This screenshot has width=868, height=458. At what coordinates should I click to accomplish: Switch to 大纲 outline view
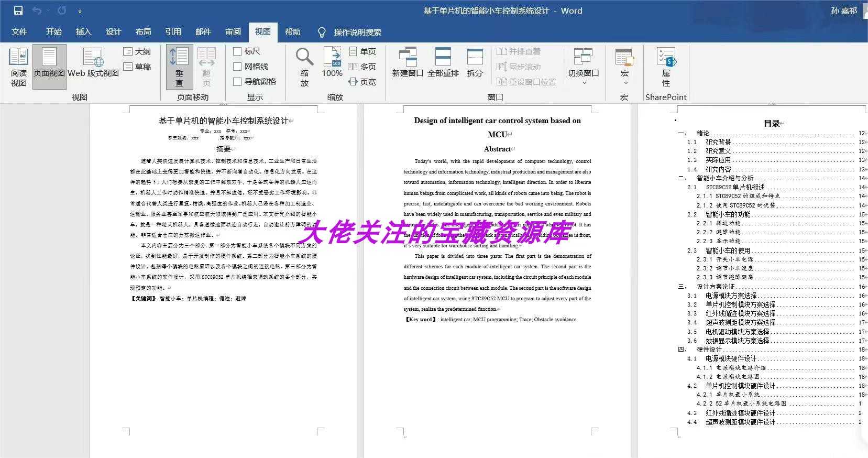point(137,51)
